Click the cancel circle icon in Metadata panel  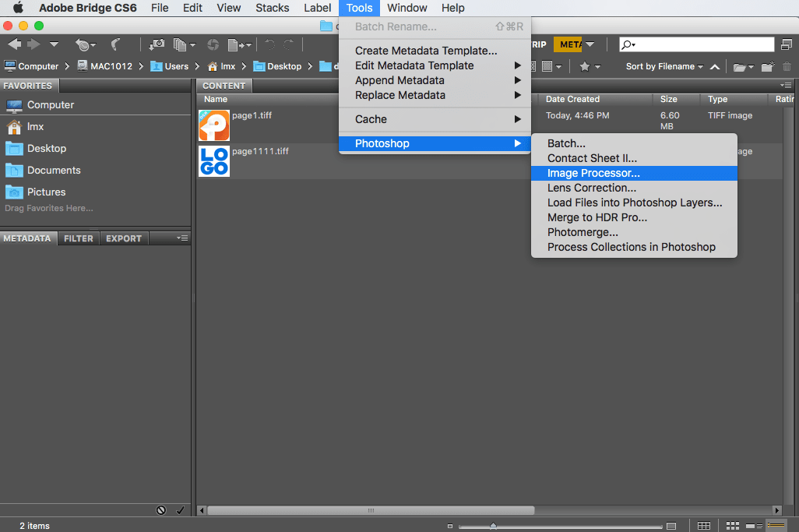(x=161, y=510)
